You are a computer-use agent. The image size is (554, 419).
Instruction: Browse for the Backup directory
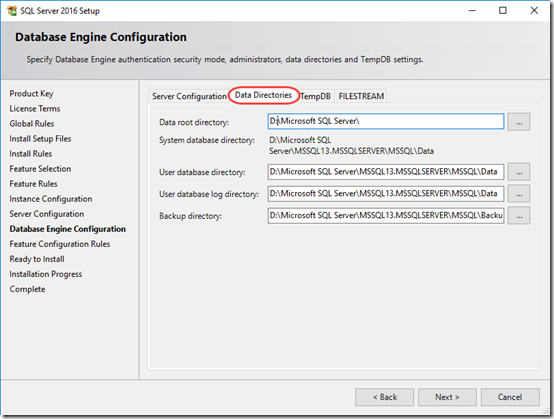click(x=519, y=216)
